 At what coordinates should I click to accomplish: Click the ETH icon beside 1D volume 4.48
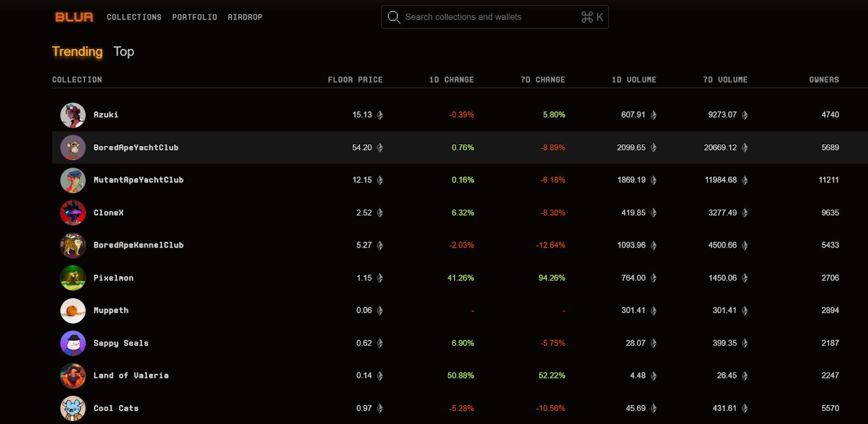[653, 376]
